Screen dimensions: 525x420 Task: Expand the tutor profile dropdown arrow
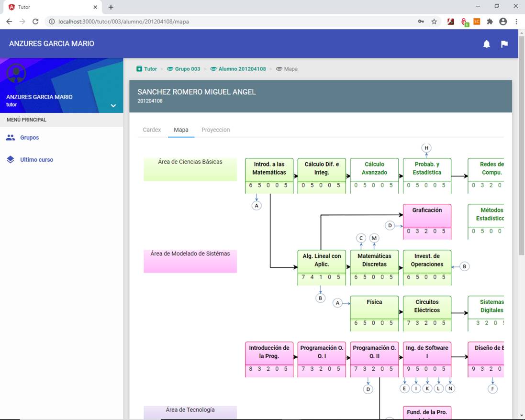113,106
